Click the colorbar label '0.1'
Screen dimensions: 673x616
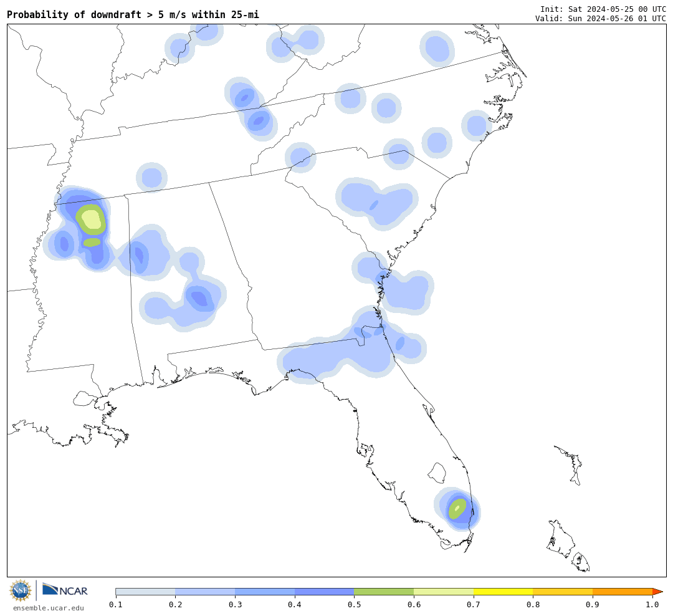coord(115,605)
